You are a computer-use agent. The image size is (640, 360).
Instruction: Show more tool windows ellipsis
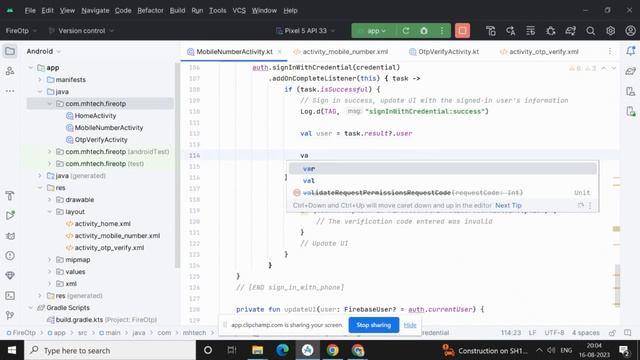pyautogui.click(x=10, y=91)
